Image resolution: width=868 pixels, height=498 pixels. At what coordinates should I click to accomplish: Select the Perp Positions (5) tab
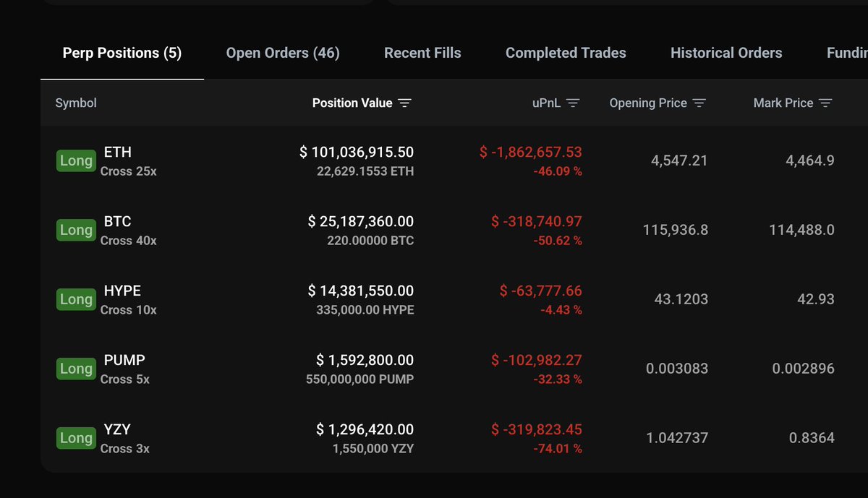click(x=122, y=53)
